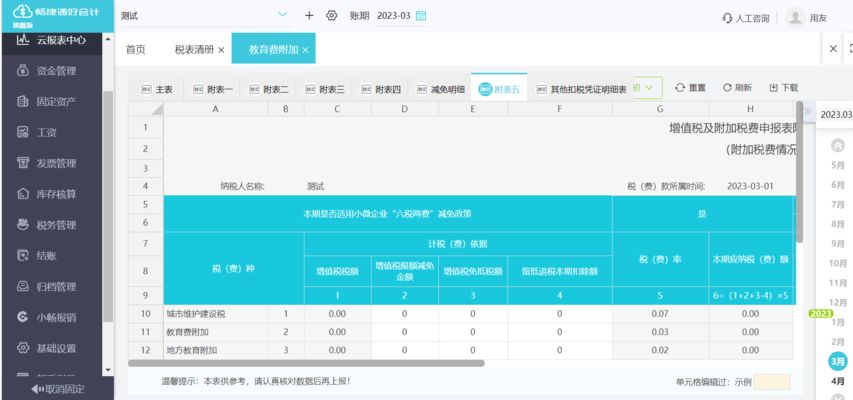Screen dimensions: 853x400
Task: Select 2月 in the month timeline
Action: (x=838, y=342)
